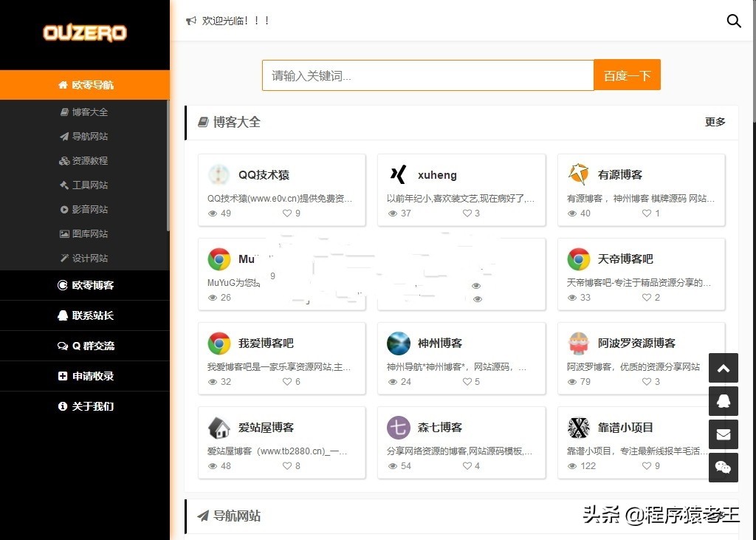Open 联系站长 in sidebar

pos(85,315)
